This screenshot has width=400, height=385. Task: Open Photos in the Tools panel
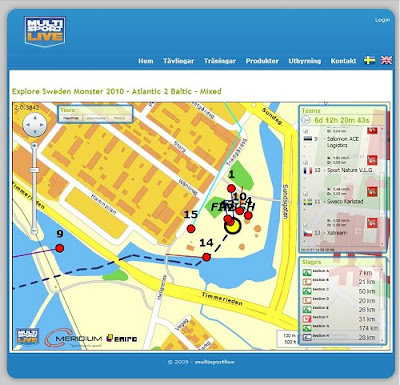pos(119,118)
